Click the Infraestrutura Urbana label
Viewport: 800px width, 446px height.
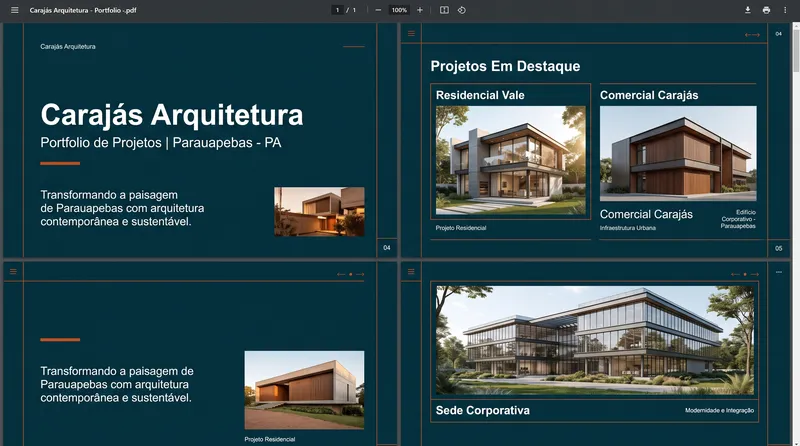pos(628,228)
